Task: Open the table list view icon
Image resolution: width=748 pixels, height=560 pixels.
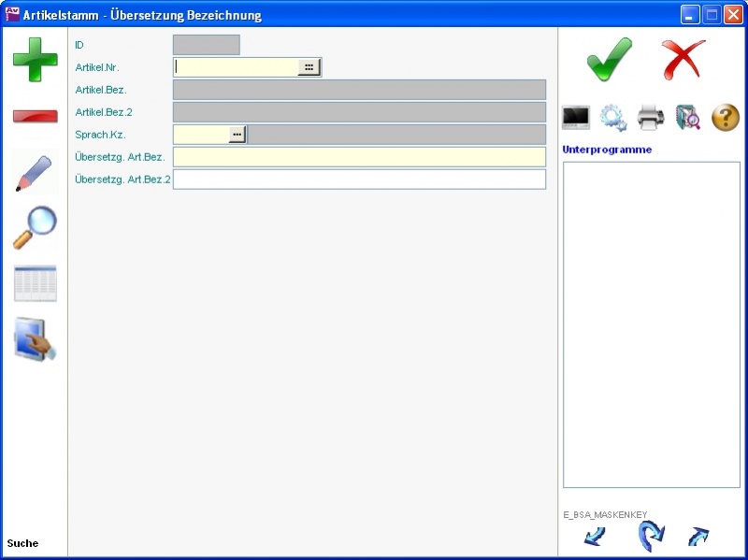Action: coord(35,283)
